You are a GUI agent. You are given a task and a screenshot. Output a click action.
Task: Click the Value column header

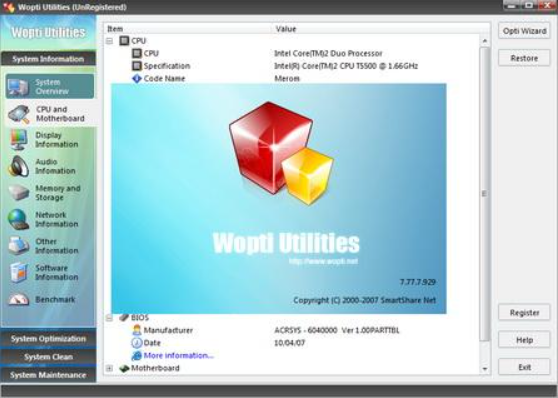pos(381,29)
